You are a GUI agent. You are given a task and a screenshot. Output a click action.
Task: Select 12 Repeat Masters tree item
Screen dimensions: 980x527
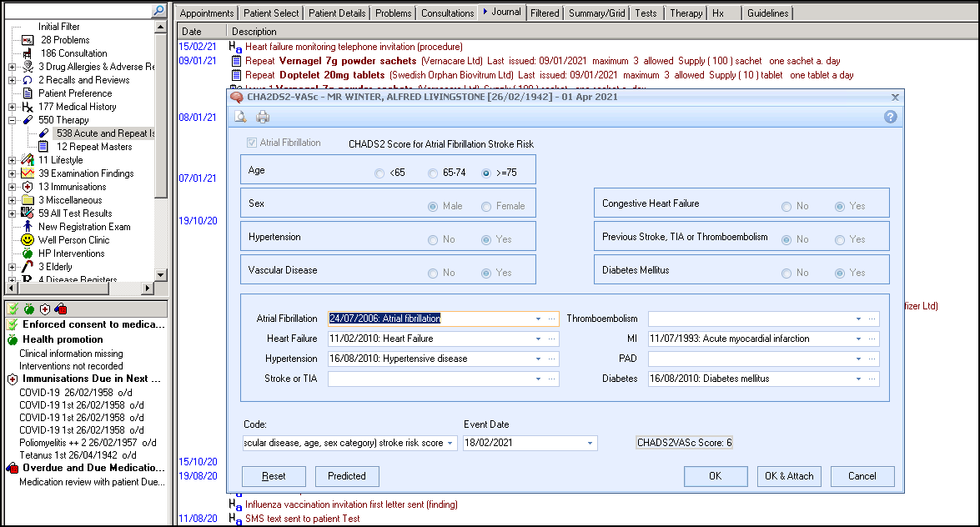[93, 147]
